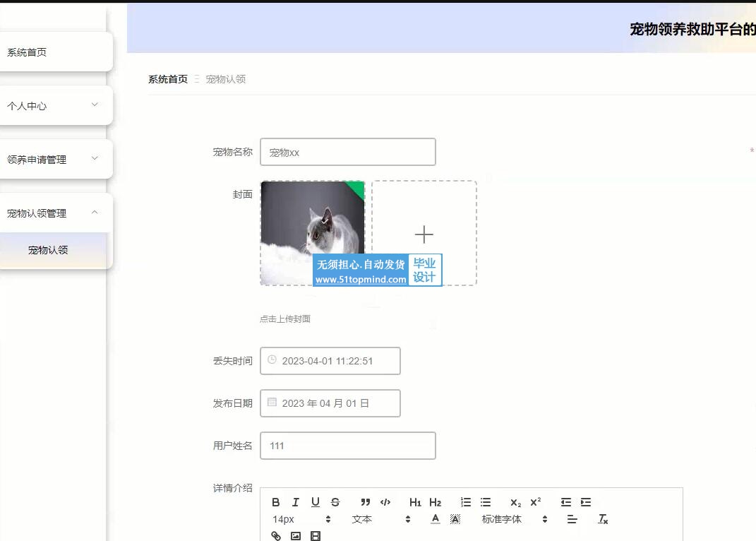This screenshot has width=756, height=541.
Task: Insert a blockquote with the quote icon
Action: (x=366, y=502)
